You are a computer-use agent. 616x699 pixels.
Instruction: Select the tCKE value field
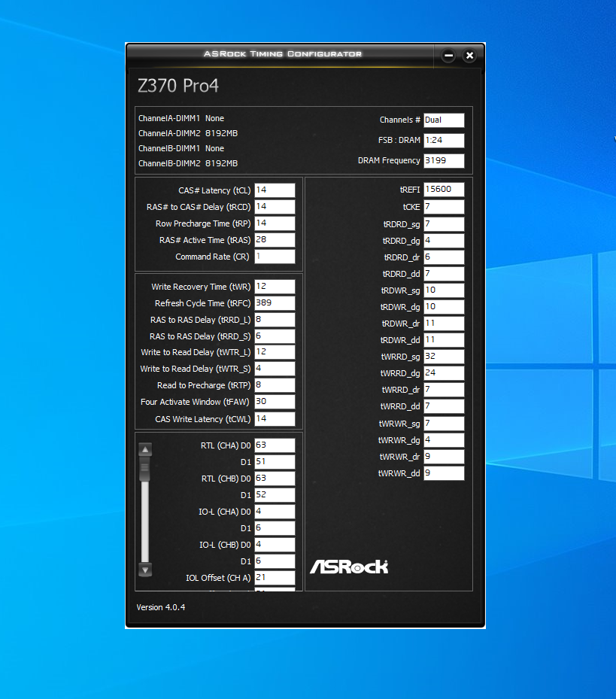click(x=444, y=206)
